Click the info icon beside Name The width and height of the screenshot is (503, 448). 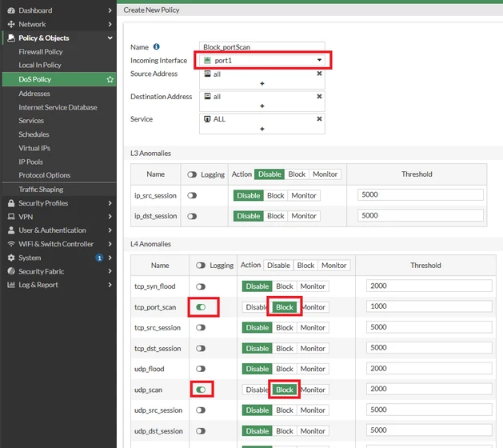point(156,47)
